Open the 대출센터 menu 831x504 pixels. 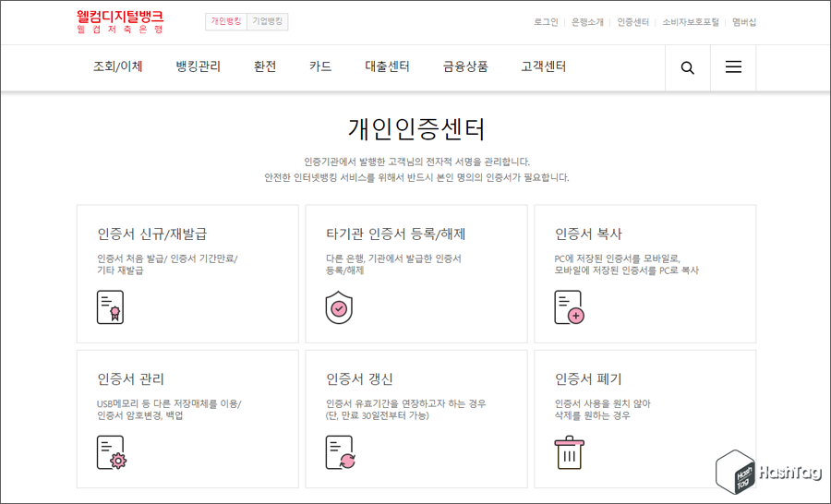coord(387,66)
